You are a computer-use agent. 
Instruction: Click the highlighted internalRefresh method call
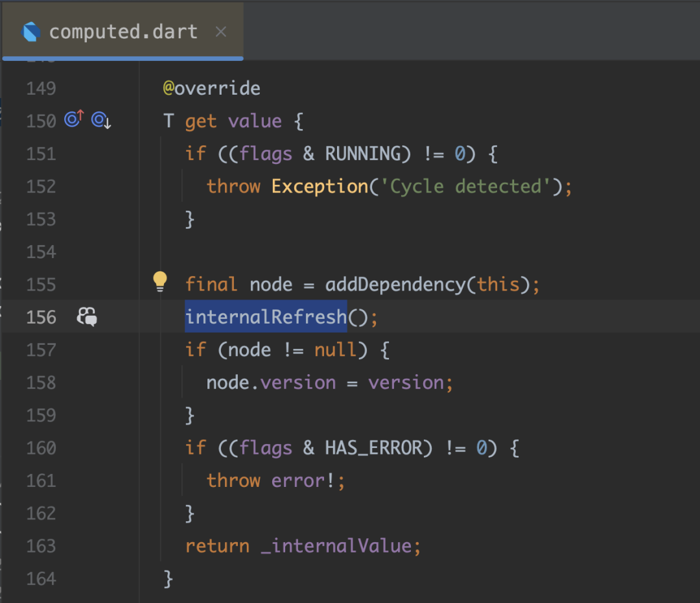(266, 317)
